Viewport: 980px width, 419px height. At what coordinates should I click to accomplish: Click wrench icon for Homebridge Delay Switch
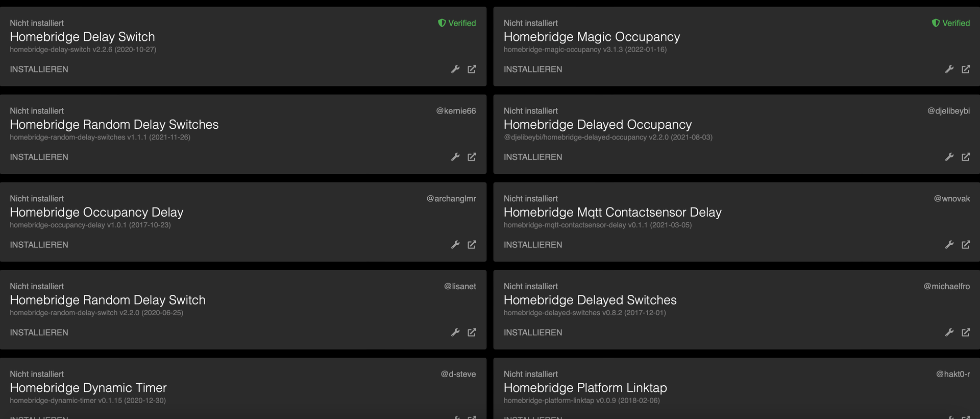(x=455, y=69)
